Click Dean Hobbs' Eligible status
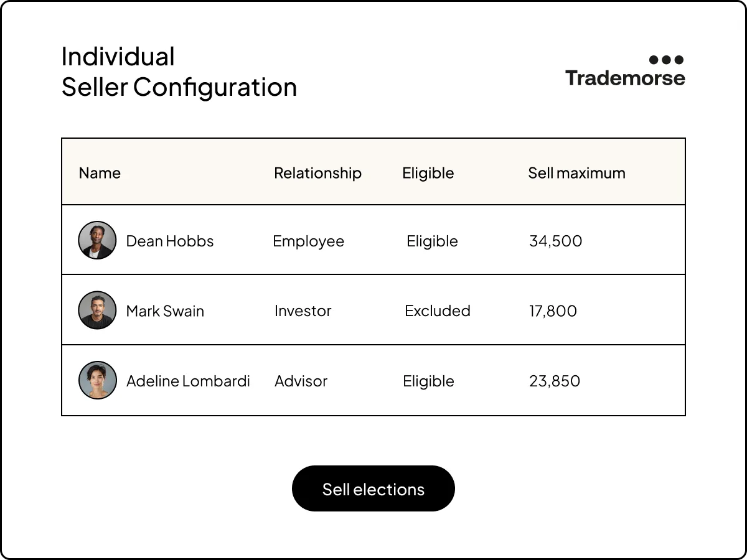 (432, 241)
